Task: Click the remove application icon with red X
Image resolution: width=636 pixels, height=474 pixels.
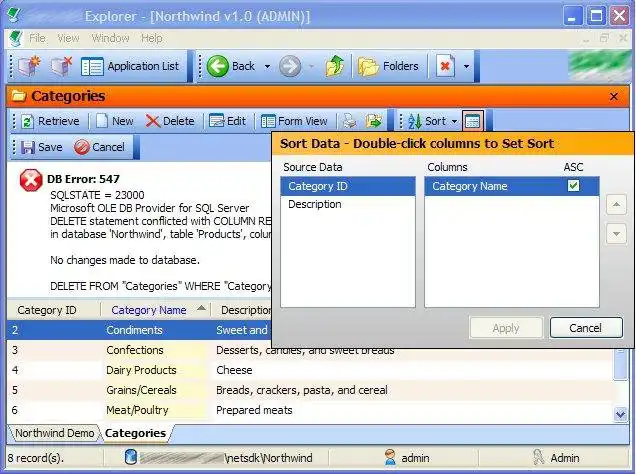Action: tap(61, 66)
